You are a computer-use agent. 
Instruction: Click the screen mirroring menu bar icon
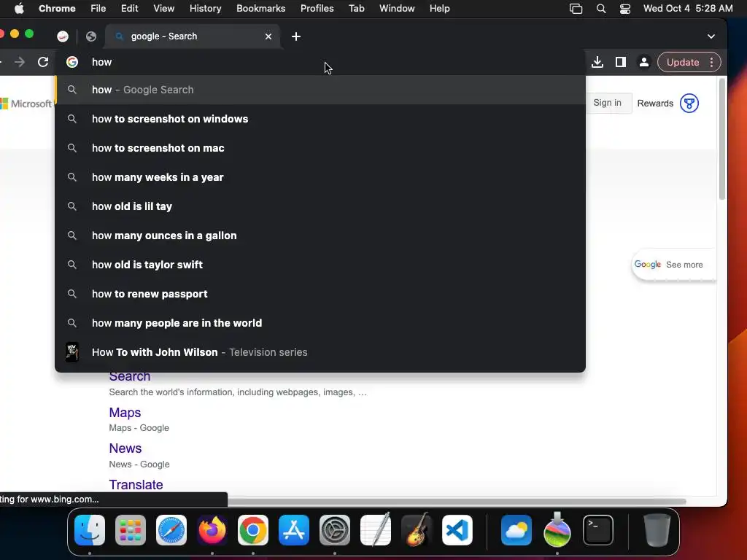(x=576, y=9)
